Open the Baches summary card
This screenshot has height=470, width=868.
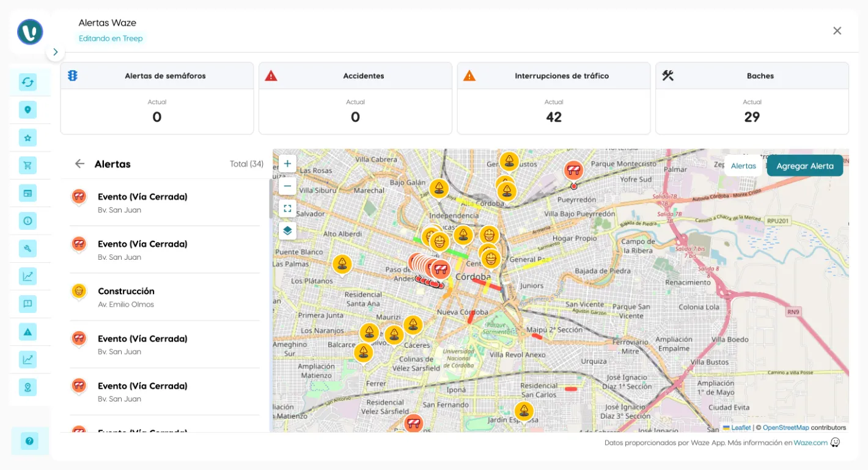[x=752, y=98]
